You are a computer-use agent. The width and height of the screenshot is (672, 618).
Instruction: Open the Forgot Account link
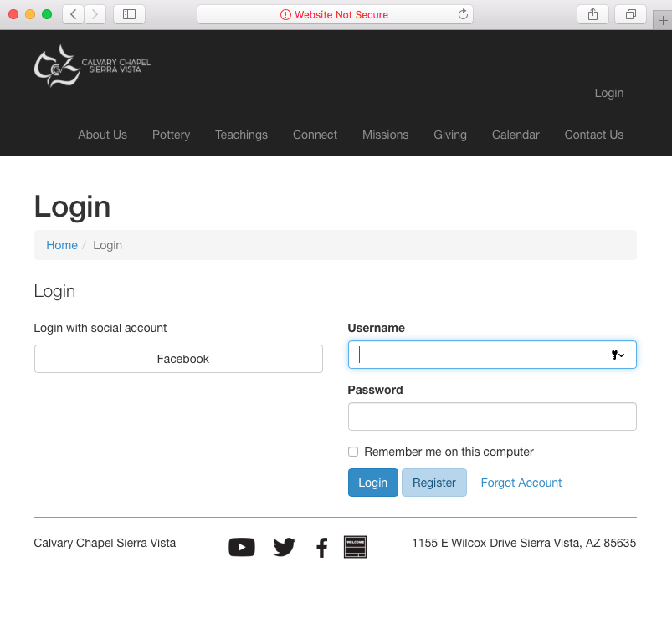(521, 483)
